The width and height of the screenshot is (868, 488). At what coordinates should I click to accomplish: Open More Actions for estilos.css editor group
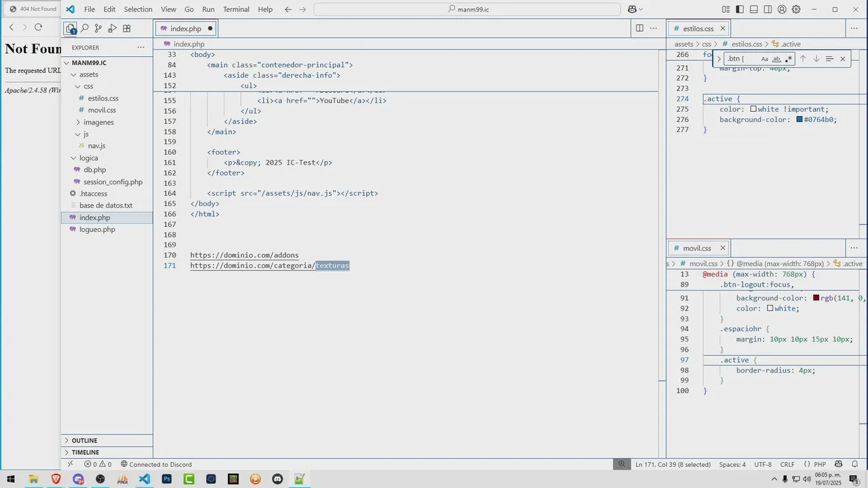[x=854, y=28]
